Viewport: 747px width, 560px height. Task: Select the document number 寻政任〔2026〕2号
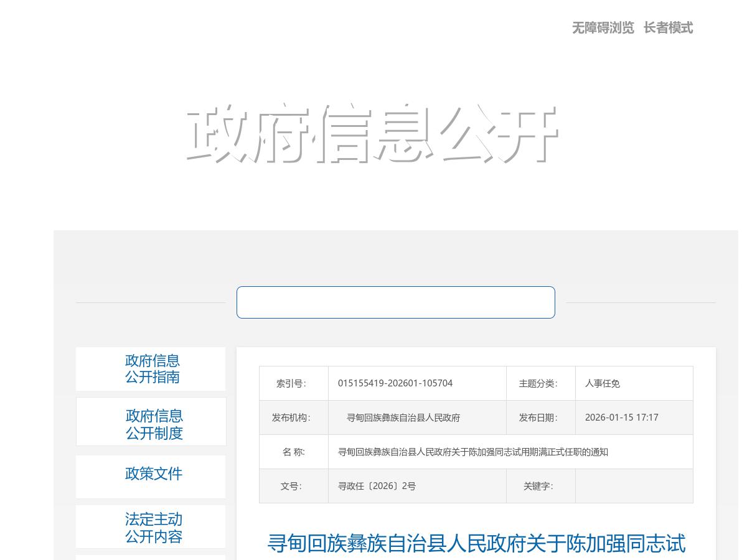tap(377, 486)
